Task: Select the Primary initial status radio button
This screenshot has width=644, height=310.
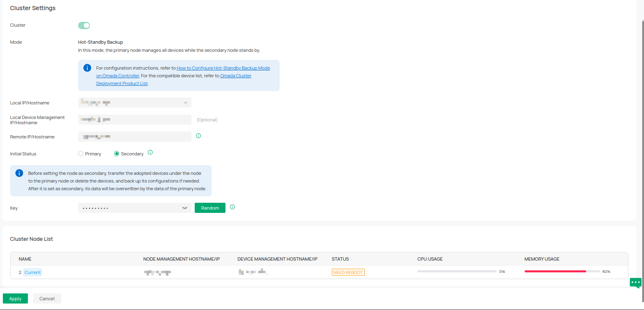Action: 81,154
